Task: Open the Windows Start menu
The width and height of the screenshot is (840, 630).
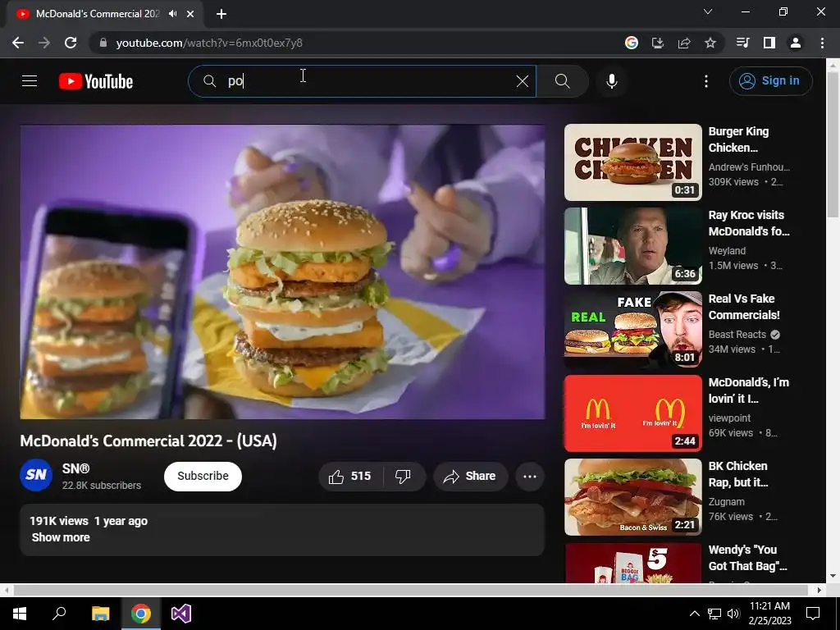Action: coord(20,614)
